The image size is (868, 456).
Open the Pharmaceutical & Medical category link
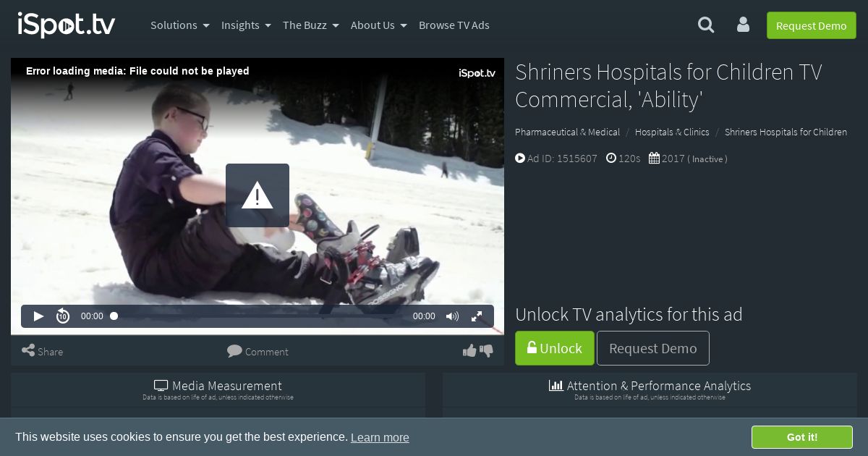tap(567, 132)
